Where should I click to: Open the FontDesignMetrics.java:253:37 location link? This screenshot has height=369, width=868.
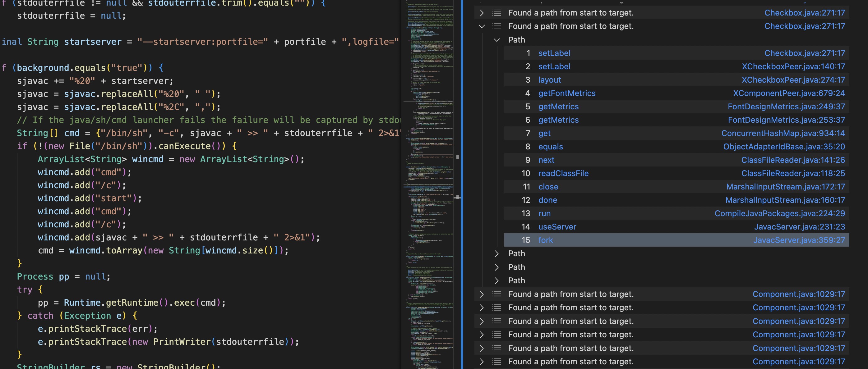pyautogui.click(x=786, y=120)
